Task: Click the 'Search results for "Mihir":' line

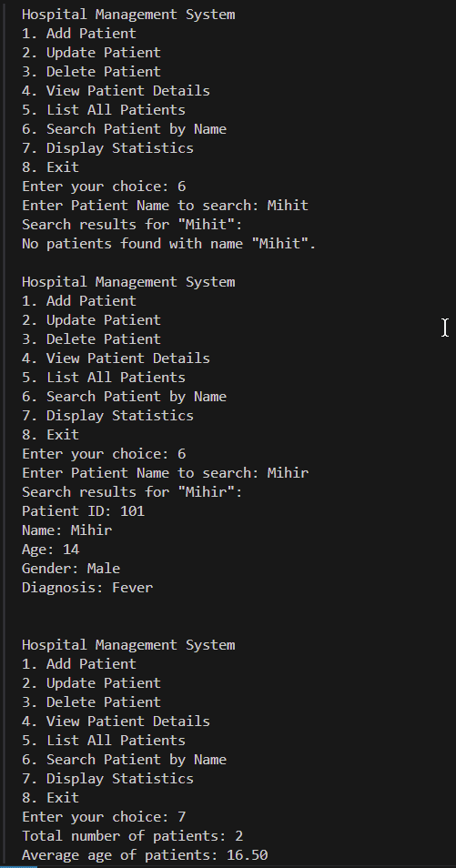Action: (x=132, y=491)
